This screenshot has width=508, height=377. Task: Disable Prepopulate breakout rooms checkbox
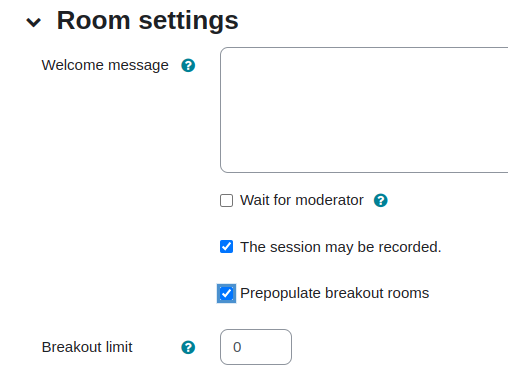click(x=226, y=293)
